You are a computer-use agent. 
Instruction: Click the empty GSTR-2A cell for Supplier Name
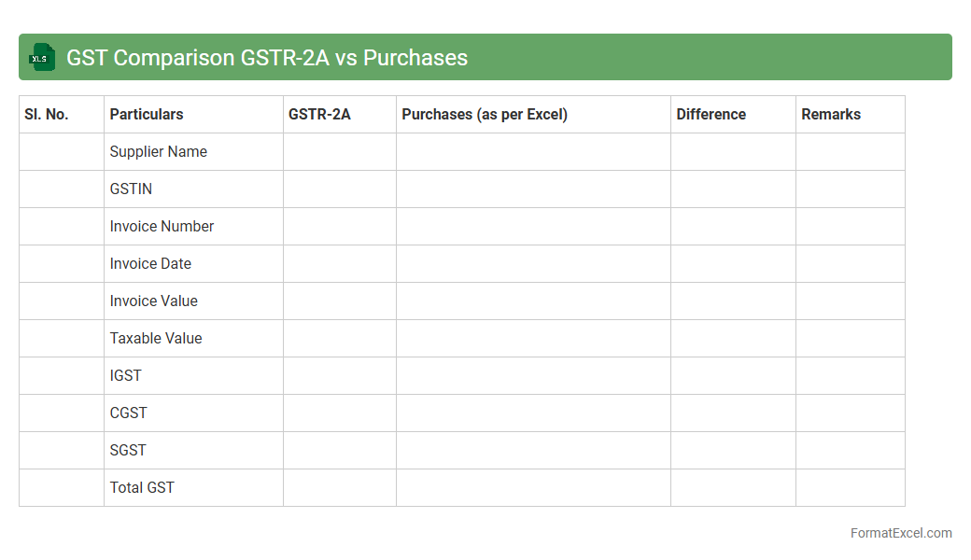point(340,151)
